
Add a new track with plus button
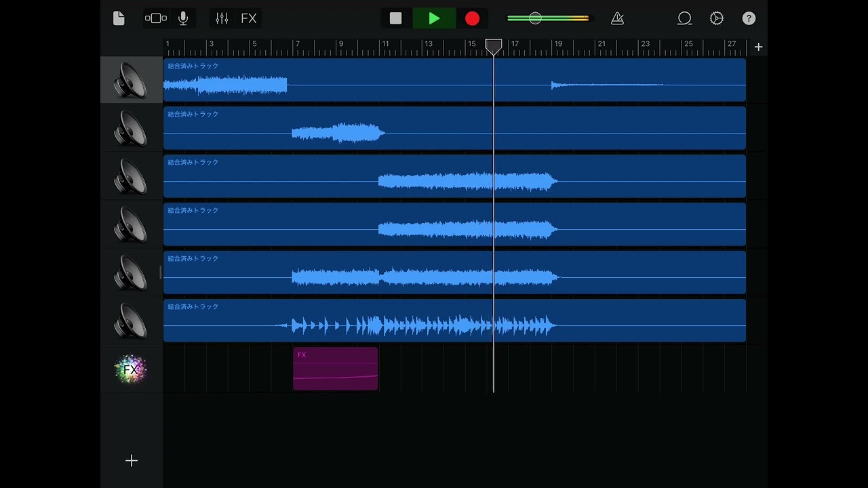tap(132, 461)
